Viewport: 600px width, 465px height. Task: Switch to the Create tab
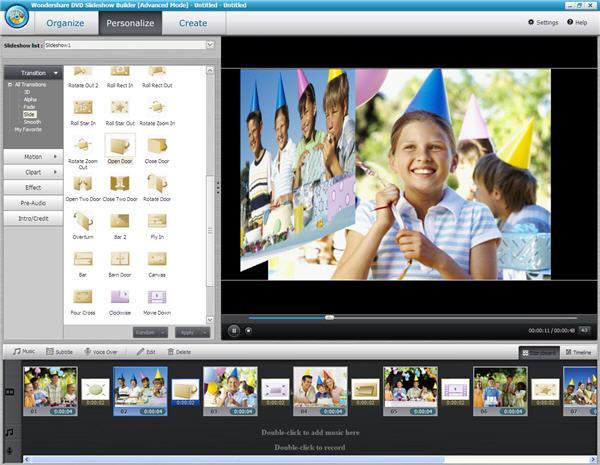point(193,23)
